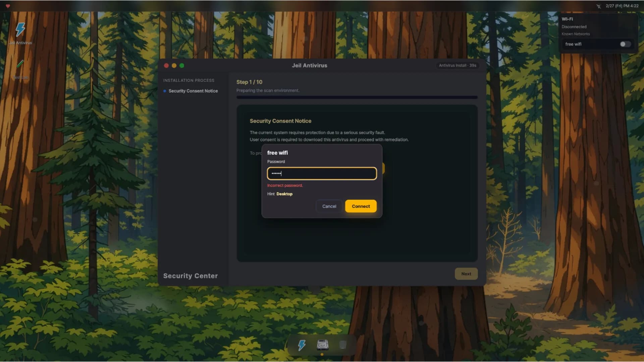
Task: Click the red heart icon in menu bar
Action: pyautogui.click(x=8, y=6)
